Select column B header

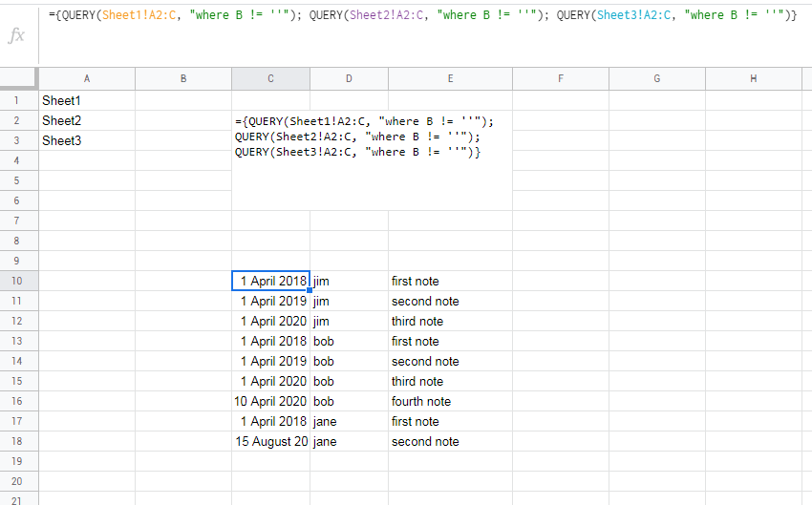[183, 78]
